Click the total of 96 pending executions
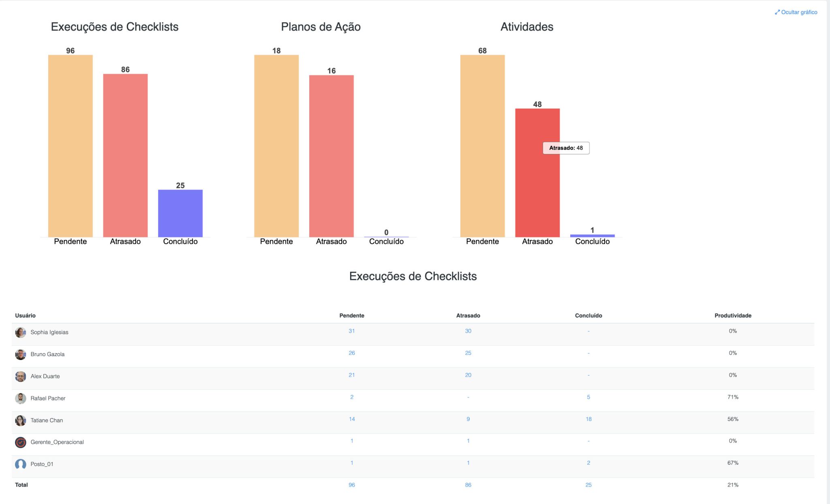The height and width of the screenshot is (504, 830). (352, 484)
